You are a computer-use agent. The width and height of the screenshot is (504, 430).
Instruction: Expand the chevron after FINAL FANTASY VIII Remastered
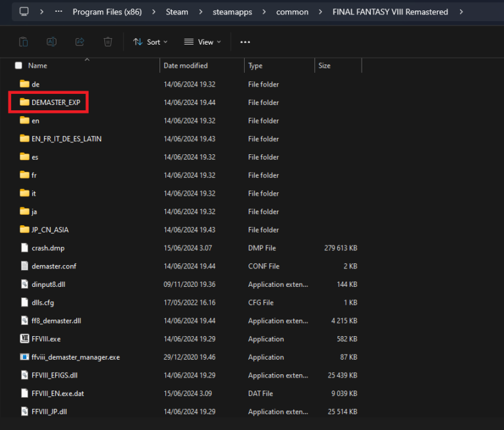[x=461, y=12]
